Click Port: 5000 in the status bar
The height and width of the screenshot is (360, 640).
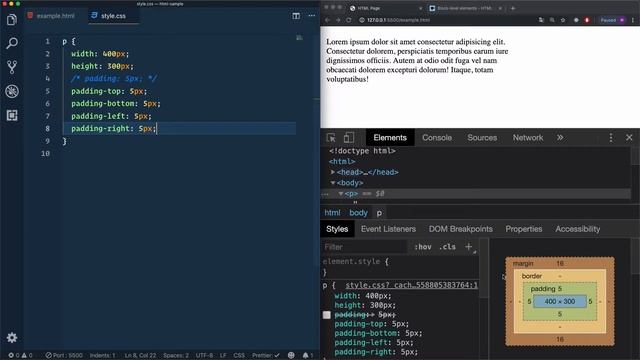(x=64, y=355)
